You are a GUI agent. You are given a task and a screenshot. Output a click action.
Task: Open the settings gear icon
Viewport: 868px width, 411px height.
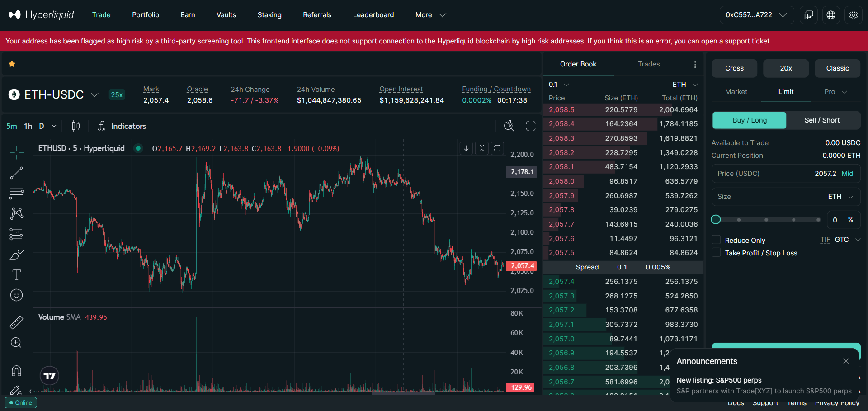pos(853,15)
